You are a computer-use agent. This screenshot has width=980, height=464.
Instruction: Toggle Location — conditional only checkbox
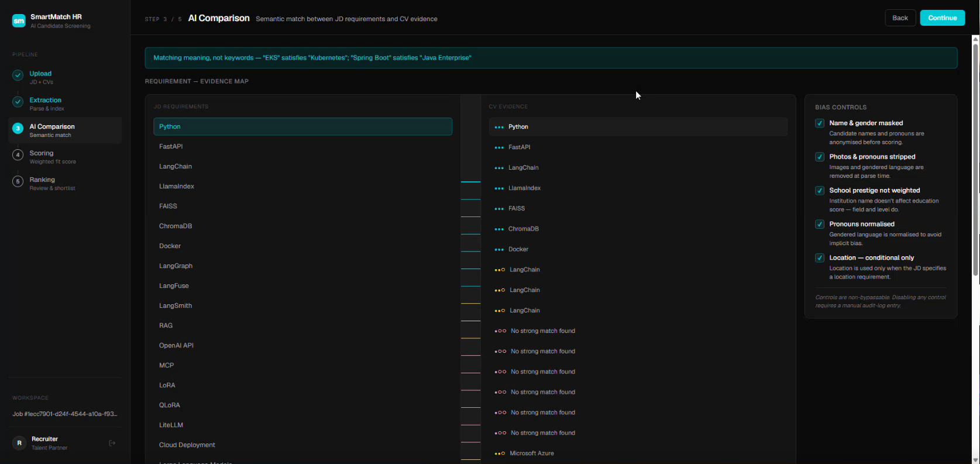[820, 257]
